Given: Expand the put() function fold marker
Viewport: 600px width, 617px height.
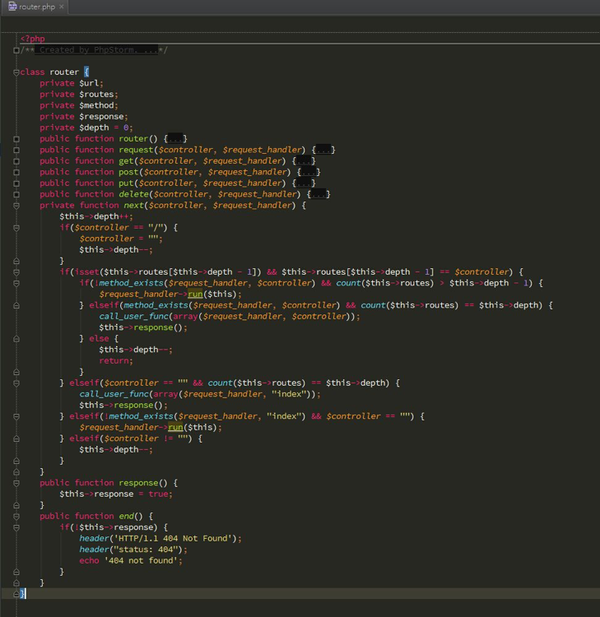Looking at the screenshot, I should tap(18, 183).
